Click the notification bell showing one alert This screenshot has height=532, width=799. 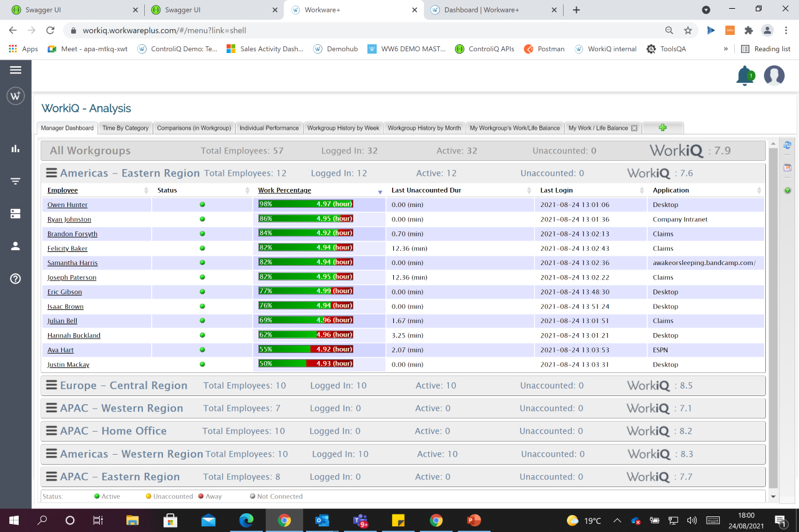pos(745,75)
